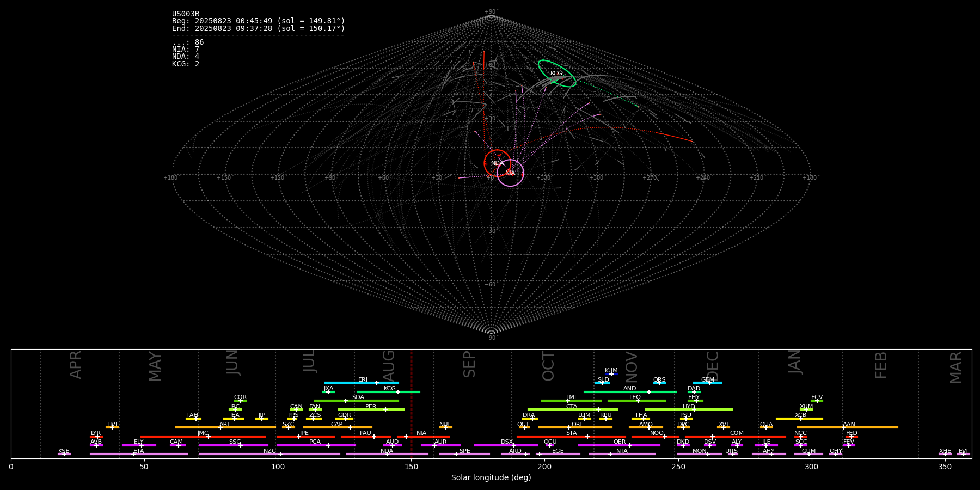Click the AUG month label in timeline
This screenshot has width=980, height=490.
click(x=389, y=365)
